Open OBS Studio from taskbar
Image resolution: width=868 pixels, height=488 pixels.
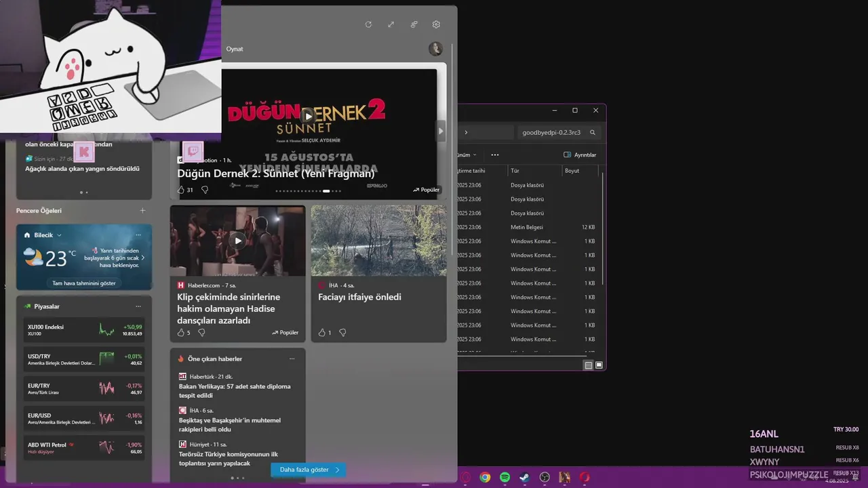coord(545,477)
